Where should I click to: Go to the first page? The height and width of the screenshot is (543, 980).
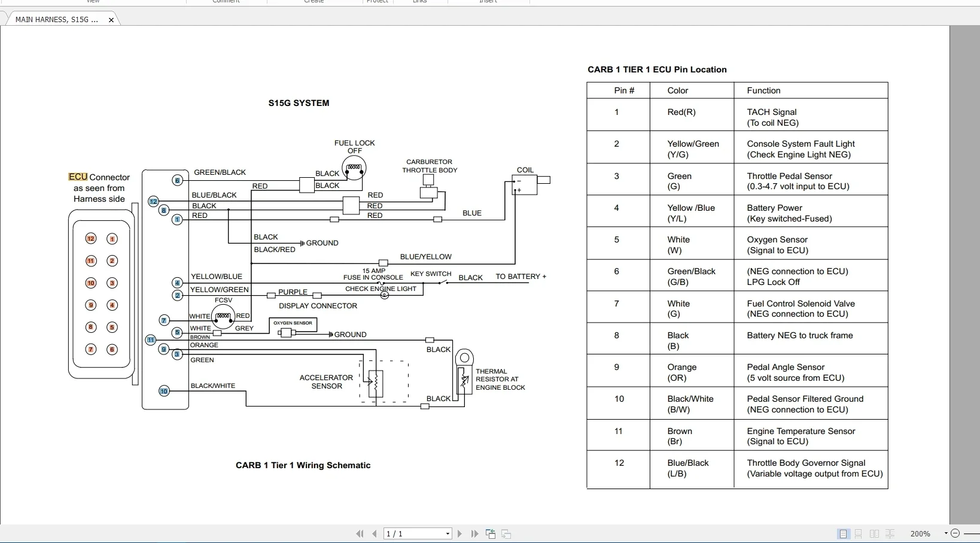click(360, 534)
